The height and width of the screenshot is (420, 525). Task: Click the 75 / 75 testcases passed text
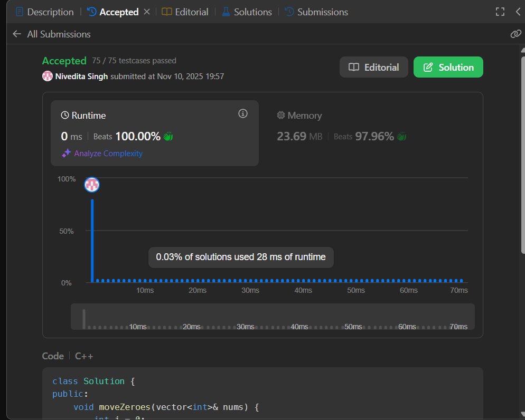click(x=134, y=61)
